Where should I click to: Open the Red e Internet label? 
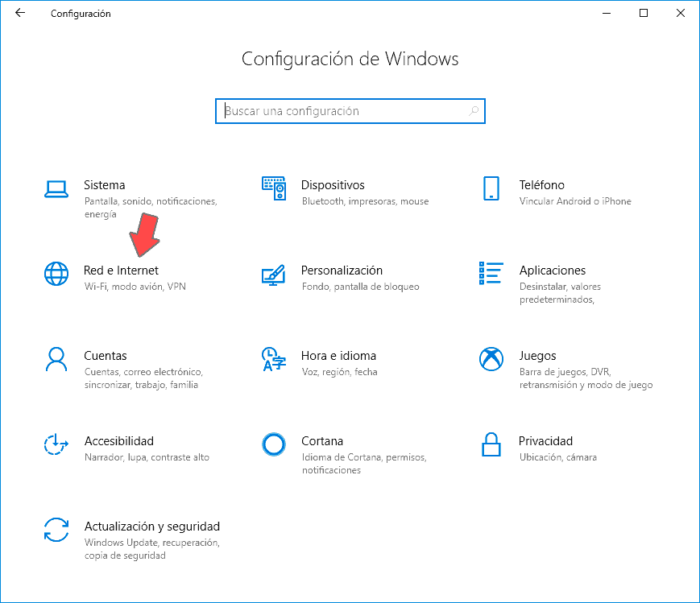121,271
